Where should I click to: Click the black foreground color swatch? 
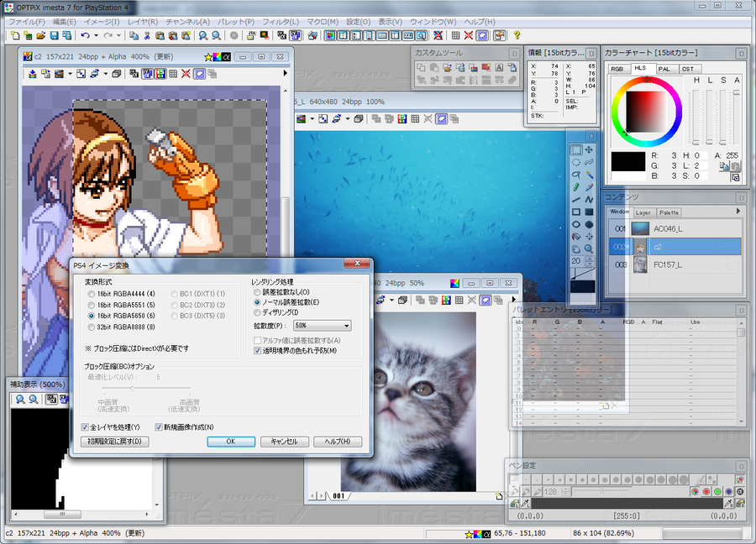pos(627,162)
